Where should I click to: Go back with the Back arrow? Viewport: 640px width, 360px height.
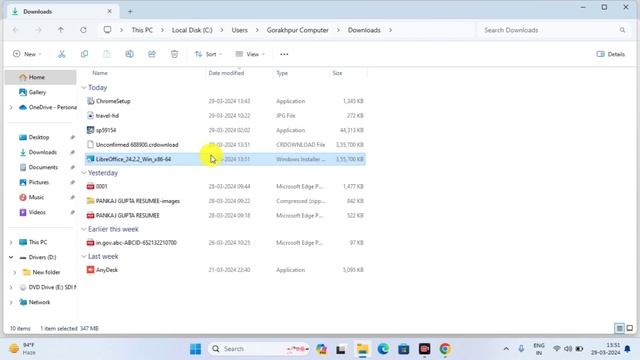click(x=16, y=30)
